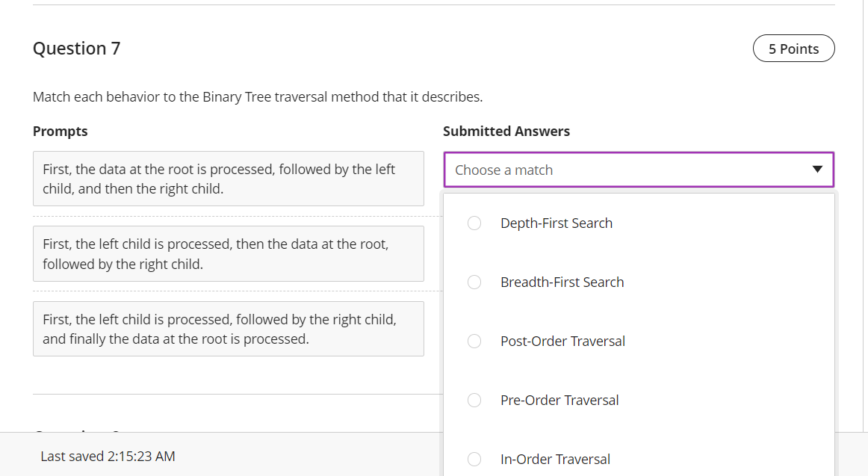Select the Pre-Order Traversal radio button
This screenshot has width=868, height=476.
(x=474, y=400)
